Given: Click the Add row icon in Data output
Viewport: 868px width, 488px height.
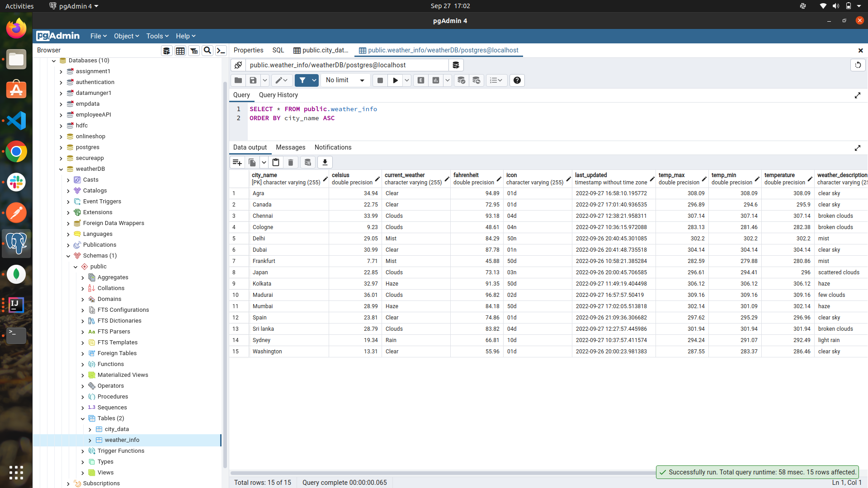Looking at the screenshot, I should click(x=237, y=162).
